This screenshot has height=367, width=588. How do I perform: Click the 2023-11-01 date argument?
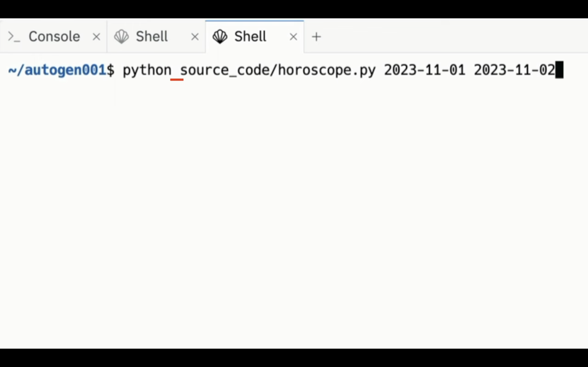click(424, 70)
